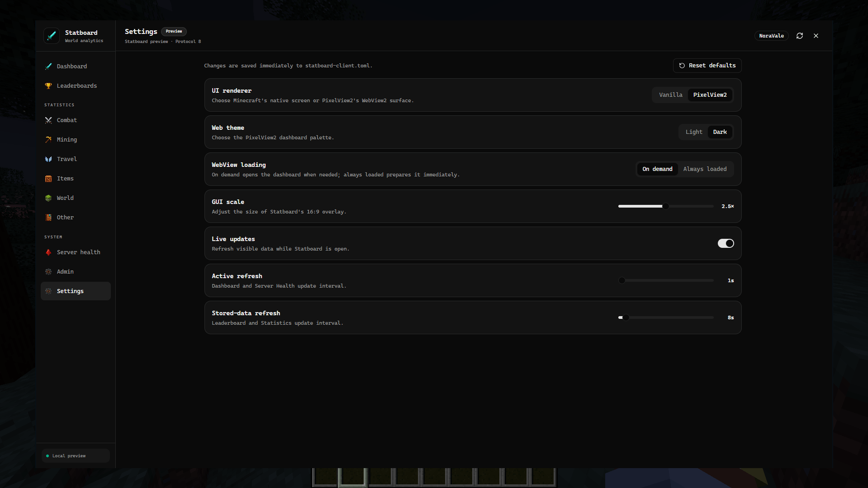Viewport: 868px width, 488px height.
Task: Click the Server health redstone icon
Action: tap(48, 252)
